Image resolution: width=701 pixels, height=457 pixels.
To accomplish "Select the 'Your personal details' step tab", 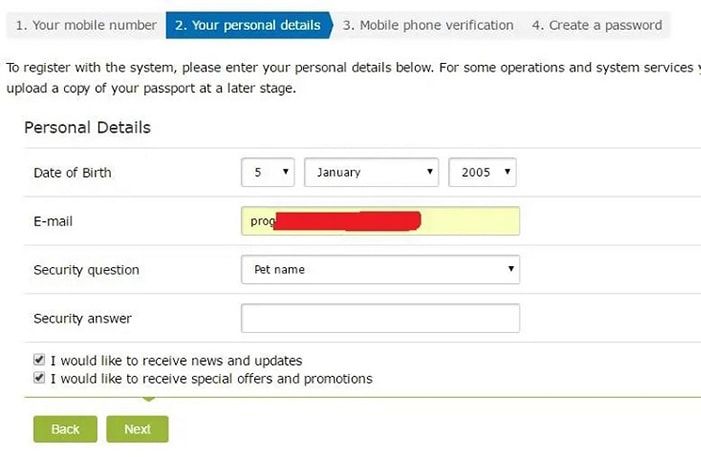I will [x=249, y=25].
